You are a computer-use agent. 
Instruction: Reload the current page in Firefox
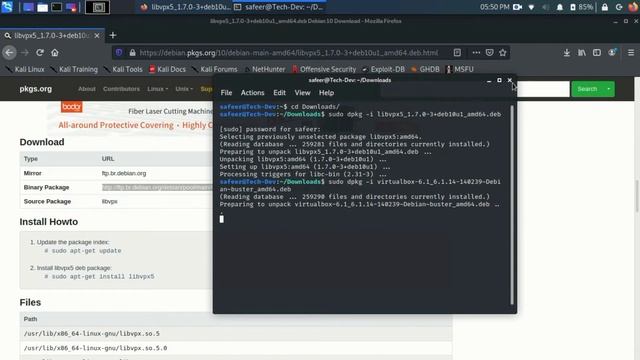40,53
